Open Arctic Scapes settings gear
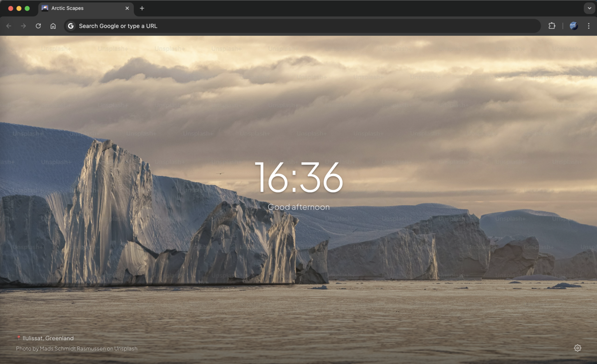This screenshot has height=364, width=597. 578,348
